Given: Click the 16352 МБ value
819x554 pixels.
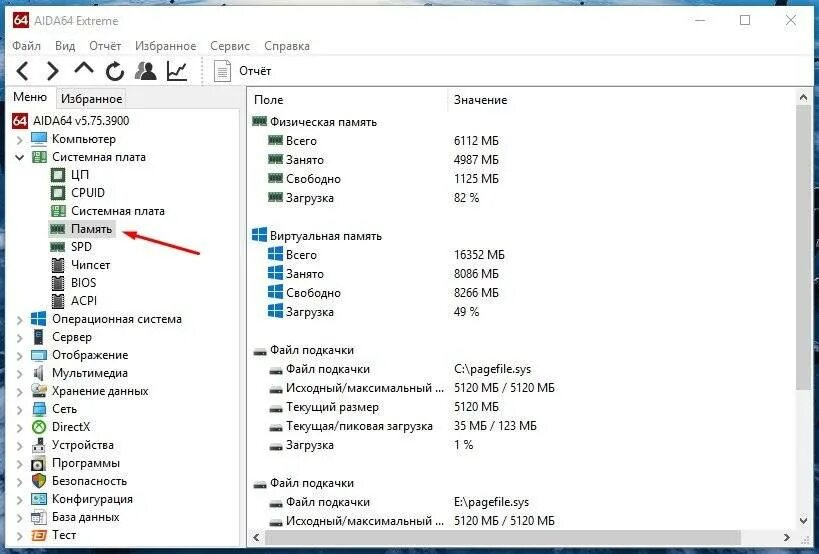Looking at the screenshot, I should click(x=479, y=255).
